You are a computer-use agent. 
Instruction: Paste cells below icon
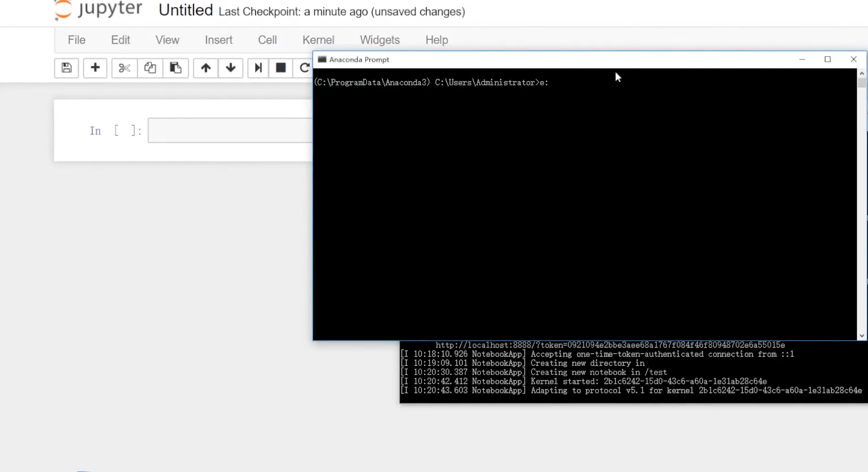(176, 68)
